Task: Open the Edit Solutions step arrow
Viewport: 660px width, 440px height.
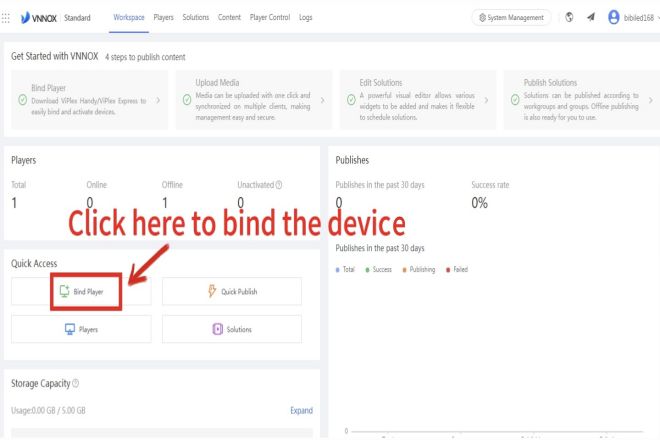Action: pos(486,100)
